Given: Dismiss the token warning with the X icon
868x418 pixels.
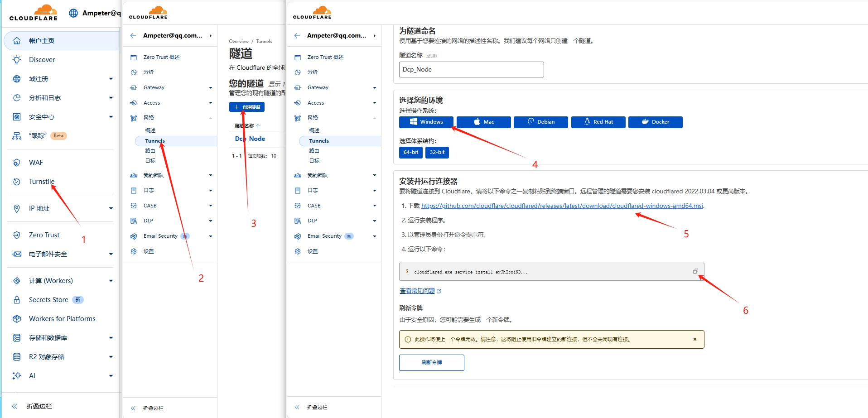Looking at the screenshot, I should tap(695, 339).
